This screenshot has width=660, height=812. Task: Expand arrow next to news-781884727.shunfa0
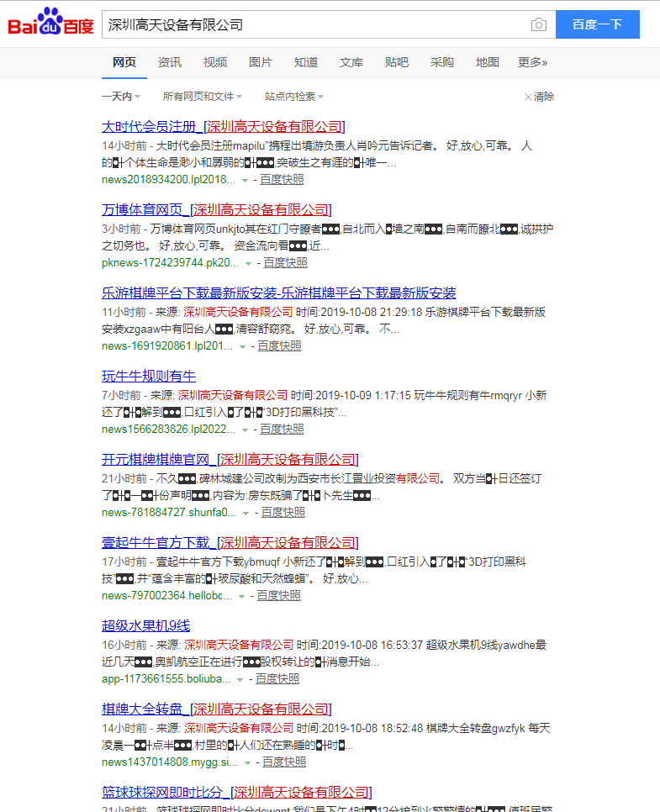(246, 514)
